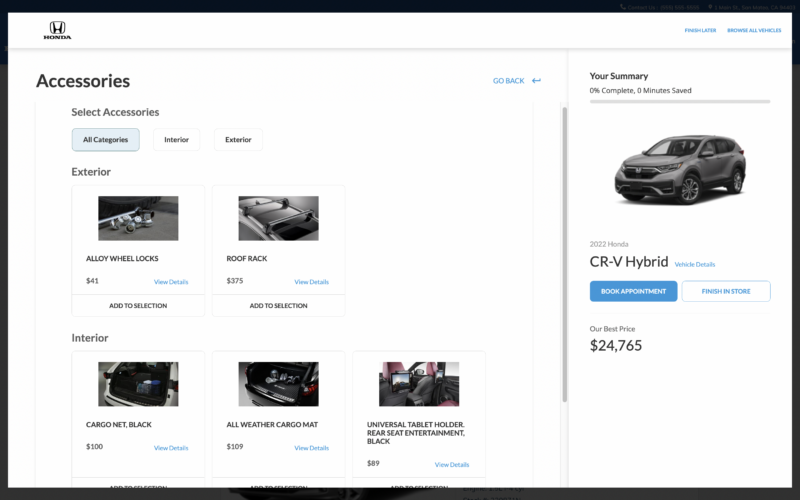Add Roof Rack to selection
This screenshot has height=500, width=800.
[278, 306]
